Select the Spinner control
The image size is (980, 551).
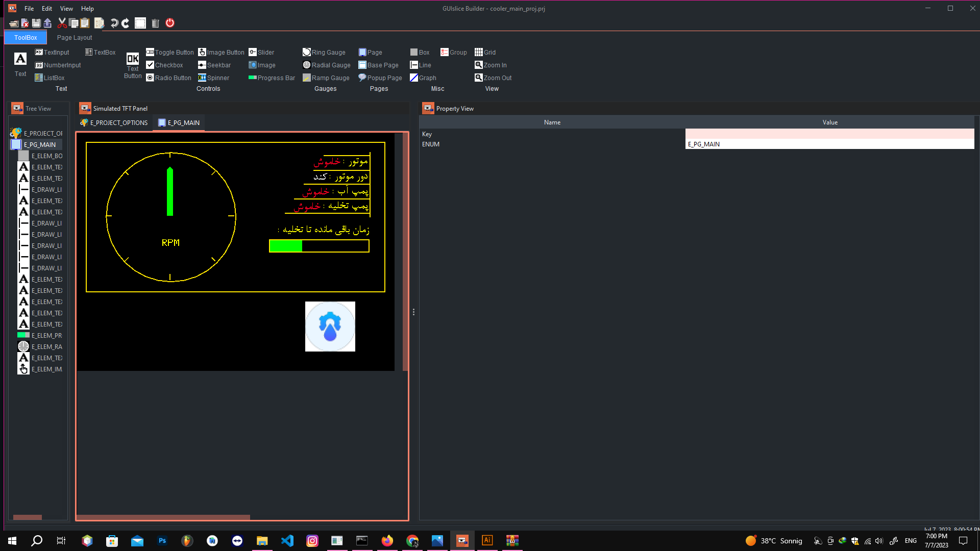(213, 78)
